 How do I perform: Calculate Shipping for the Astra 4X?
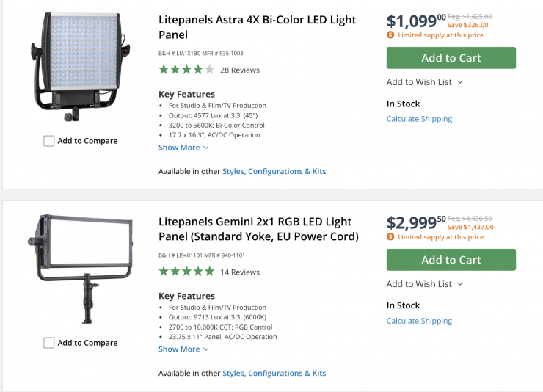tap(419, 119)
